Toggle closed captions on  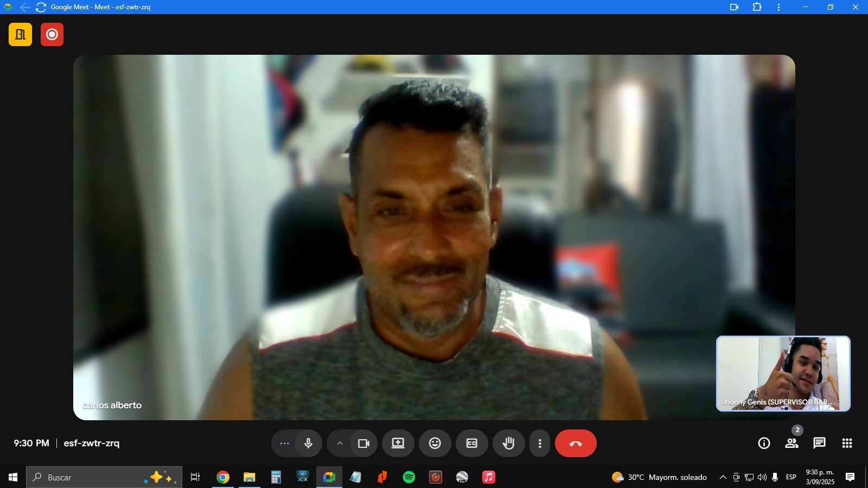471,444
